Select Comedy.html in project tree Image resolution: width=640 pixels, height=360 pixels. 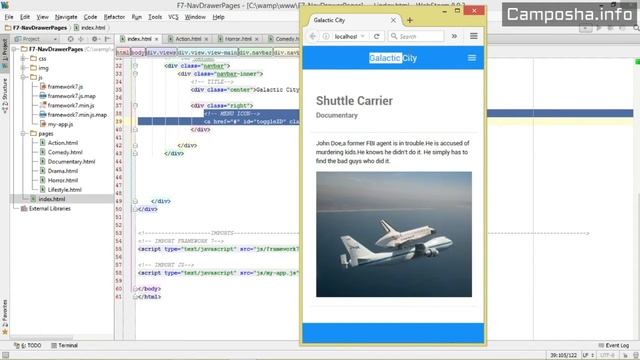click(65, 152)
